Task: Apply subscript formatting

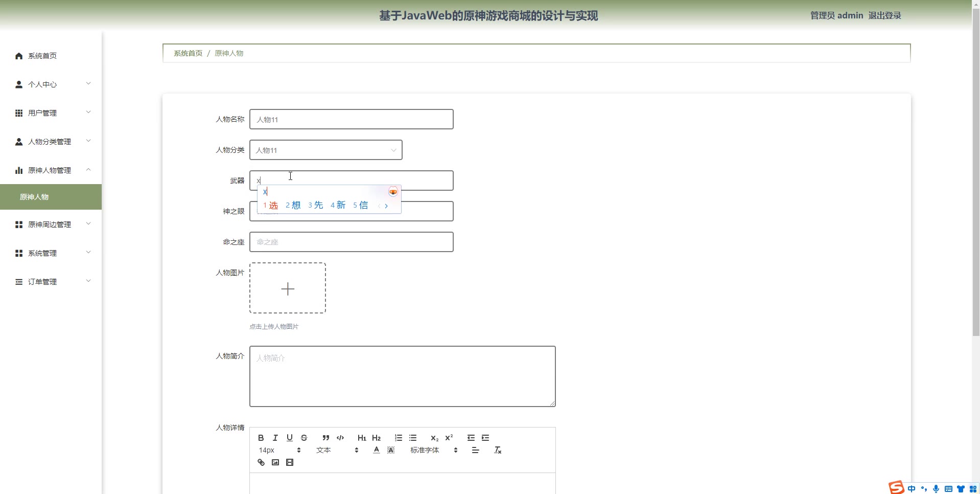Action: pos(434,438)
